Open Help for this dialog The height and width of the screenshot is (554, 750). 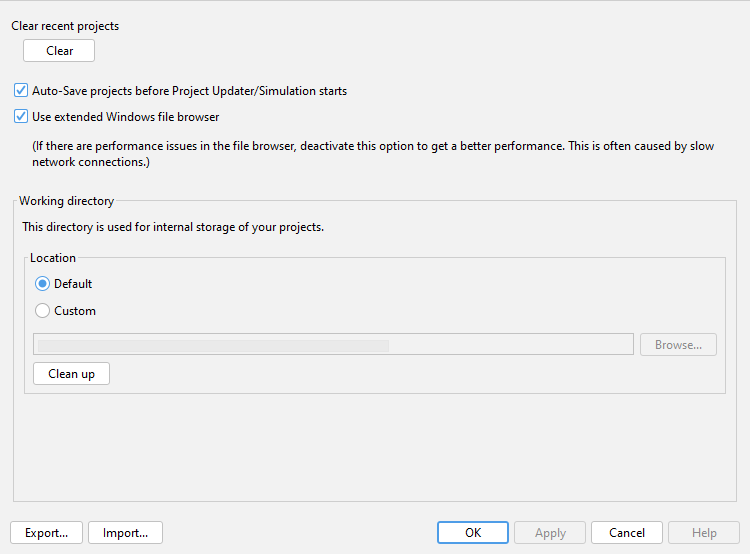point(704,533)
